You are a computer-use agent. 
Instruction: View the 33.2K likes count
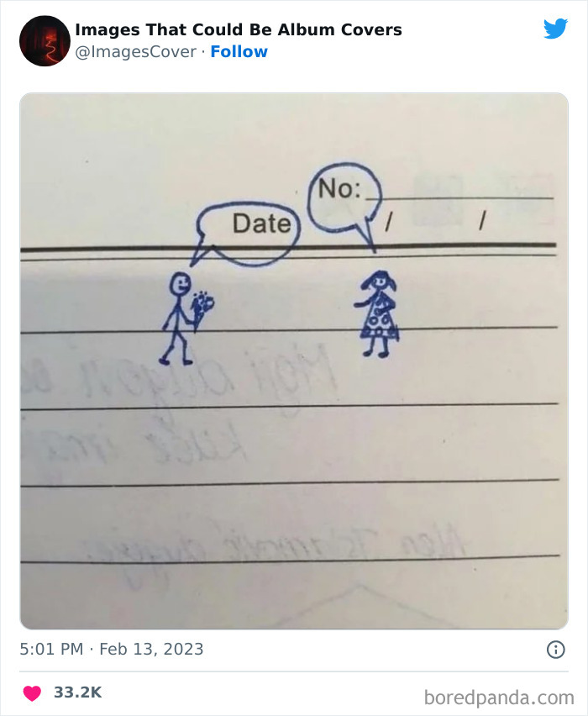point(77,692)
